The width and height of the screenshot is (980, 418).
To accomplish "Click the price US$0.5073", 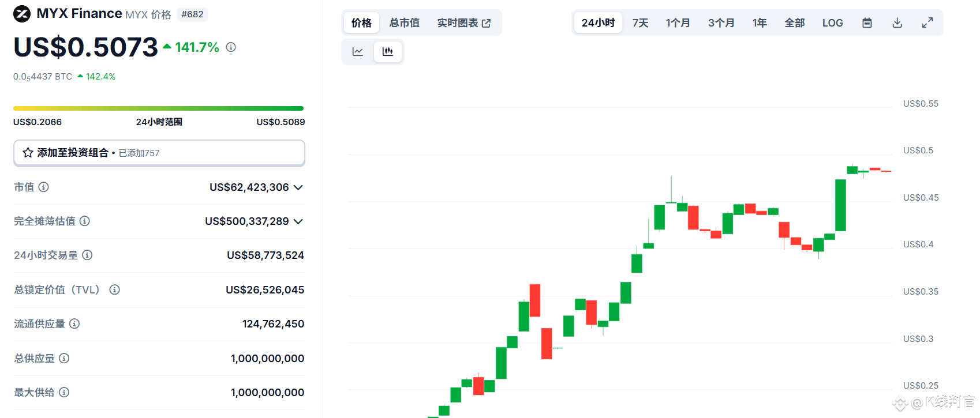I will coord(85,47).
